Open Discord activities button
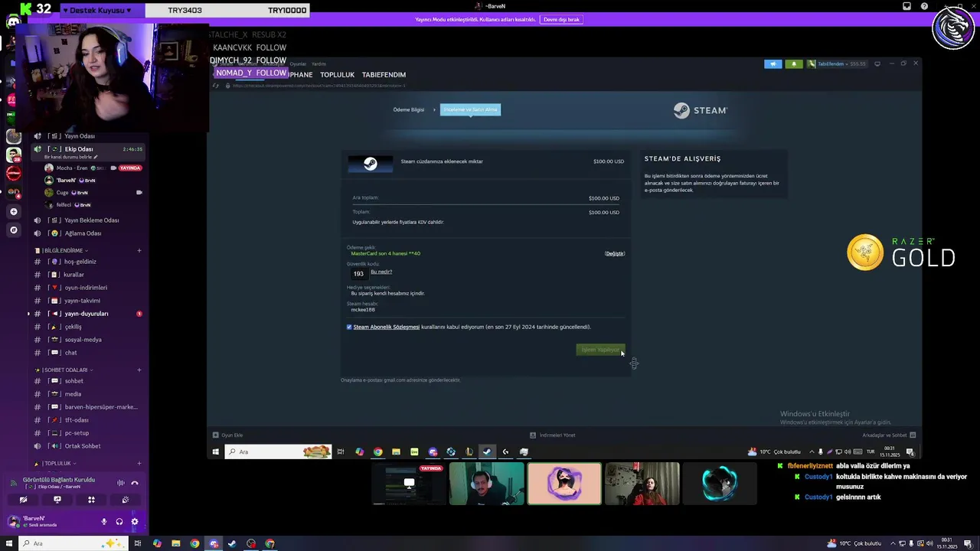 pyautogui.click(x=91, y=500)
